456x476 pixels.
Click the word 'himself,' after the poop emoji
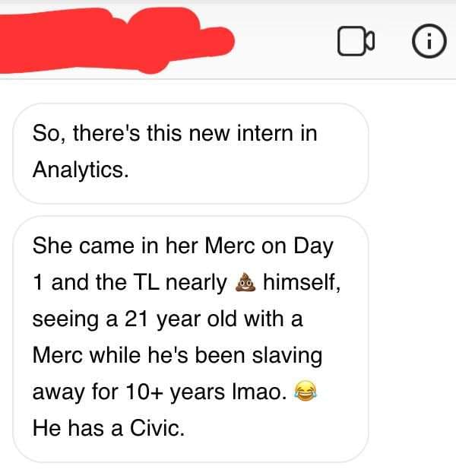pyautogui.click(x=302, y=282)
